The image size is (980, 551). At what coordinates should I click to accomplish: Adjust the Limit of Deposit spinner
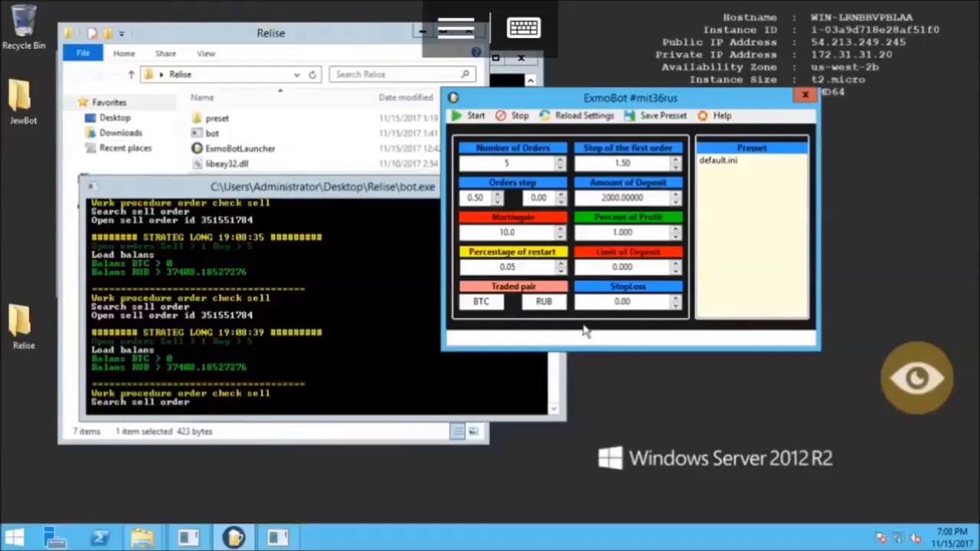click(x=675, y=267)
